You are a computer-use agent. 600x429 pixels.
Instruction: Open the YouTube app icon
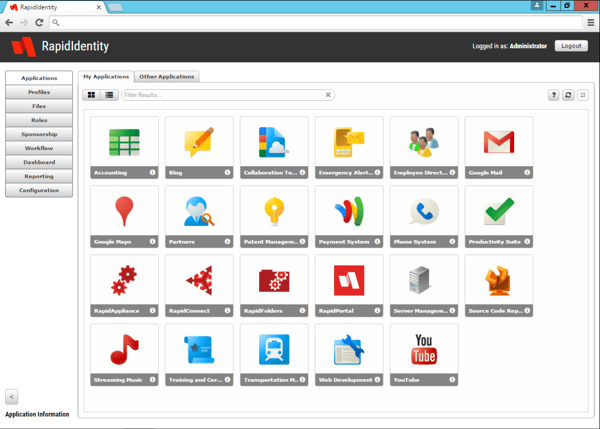(x=424, y=349)
